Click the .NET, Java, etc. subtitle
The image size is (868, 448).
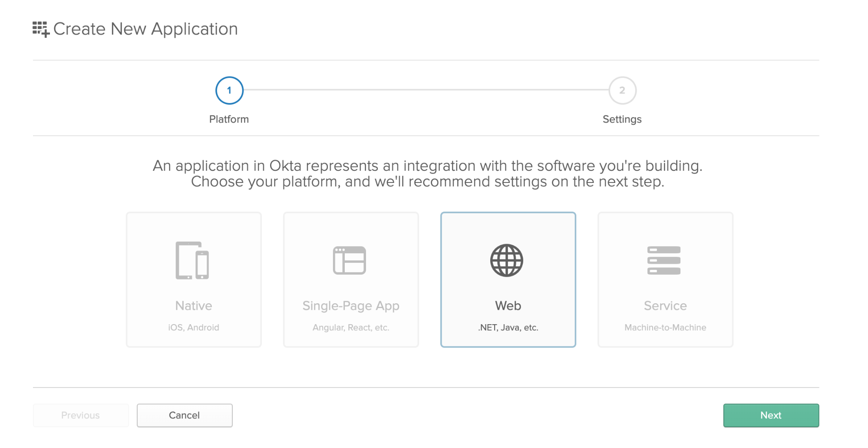508,328
